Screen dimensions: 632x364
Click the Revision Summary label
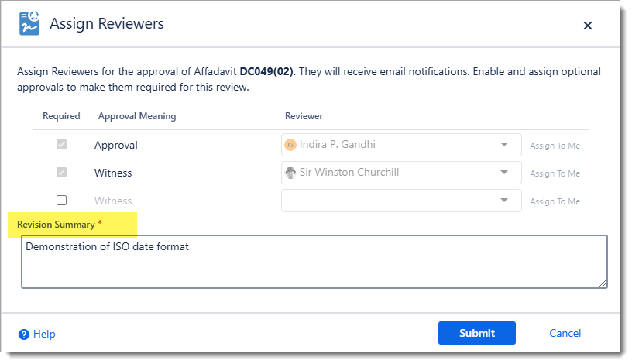(x=55, y=224)
